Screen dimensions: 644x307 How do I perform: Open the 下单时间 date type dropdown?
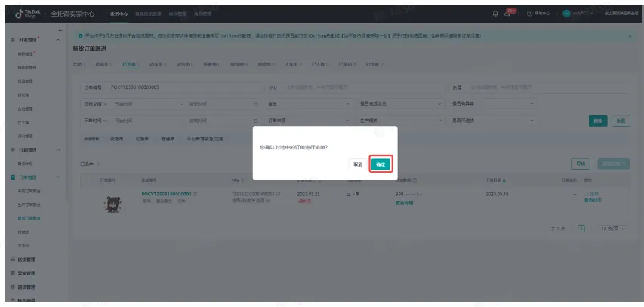click(x=95, y=121)
